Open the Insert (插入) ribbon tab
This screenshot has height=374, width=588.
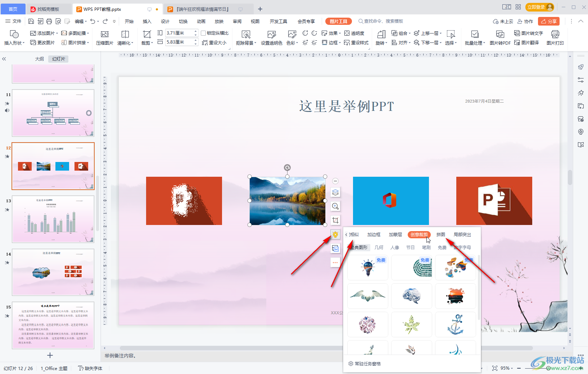point(147,21)
